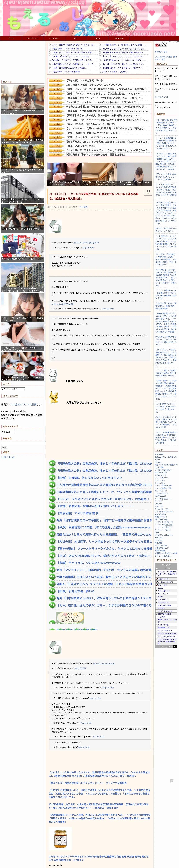Viewport: 179px width, 868px height.
Task: Click the おかめのおうちごはん banner
Action: click(x=70, y=617)
